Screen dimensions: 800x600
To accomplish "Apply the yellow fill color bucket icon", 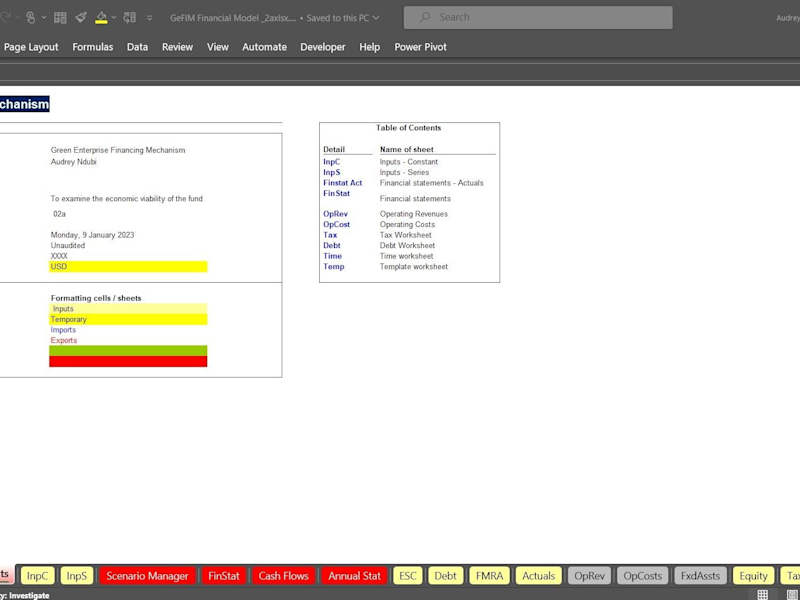I will [x=102, y=18].
